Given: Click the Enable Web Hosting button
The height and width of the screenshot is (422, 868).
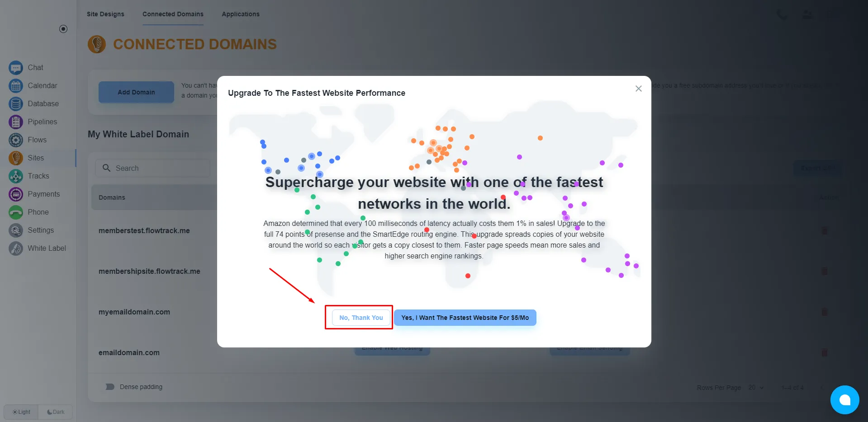Looking at the screenshot, I should (392, 349).
